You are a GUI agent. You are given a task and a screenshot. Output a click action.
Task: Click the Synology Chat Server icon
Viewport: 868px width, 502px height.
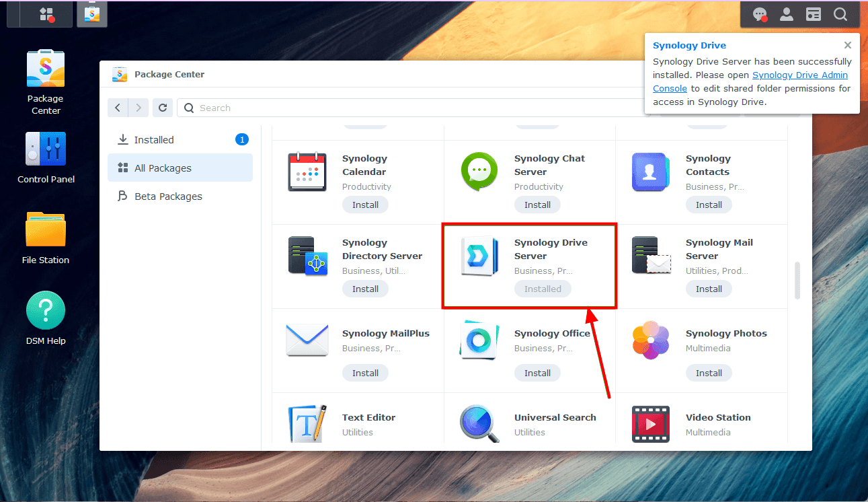click(479, 172)
